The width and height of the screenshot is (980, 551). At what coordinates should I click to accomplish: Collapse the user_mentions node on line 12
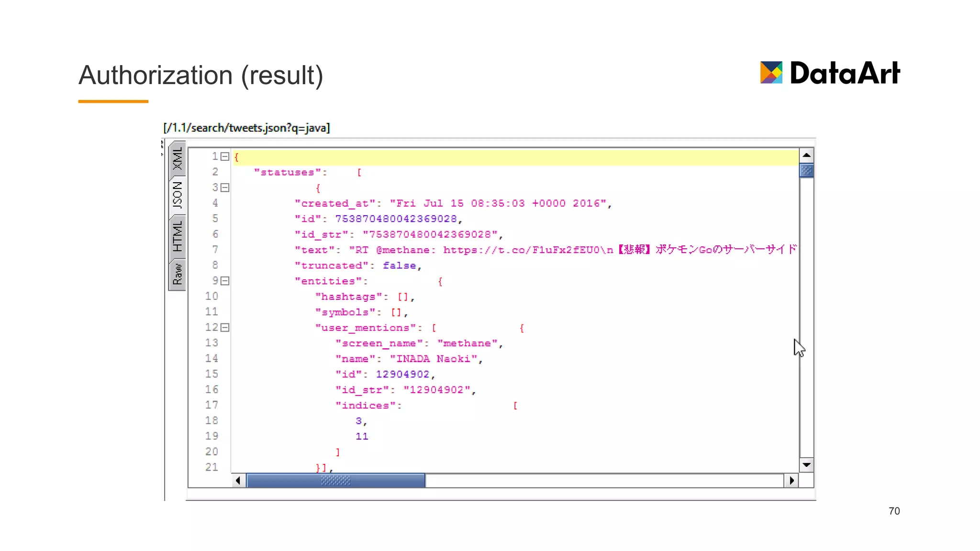coord(225,328)
